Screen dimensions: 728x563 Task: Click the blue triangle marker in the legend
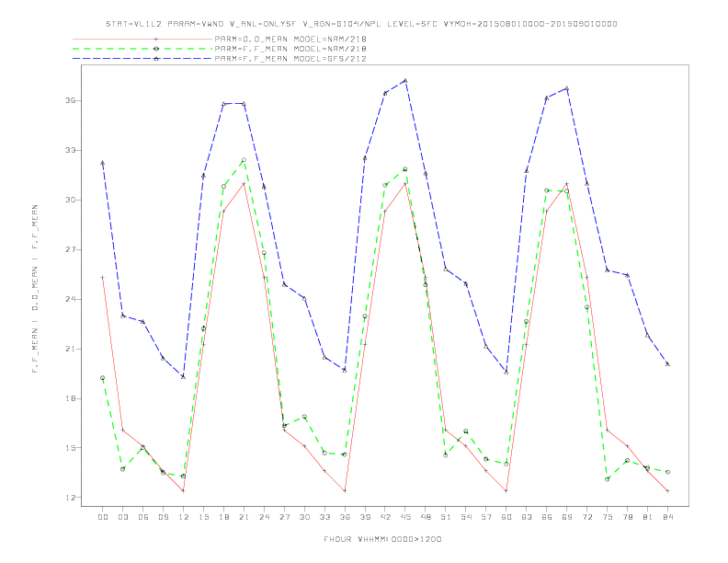pos(156,59)
